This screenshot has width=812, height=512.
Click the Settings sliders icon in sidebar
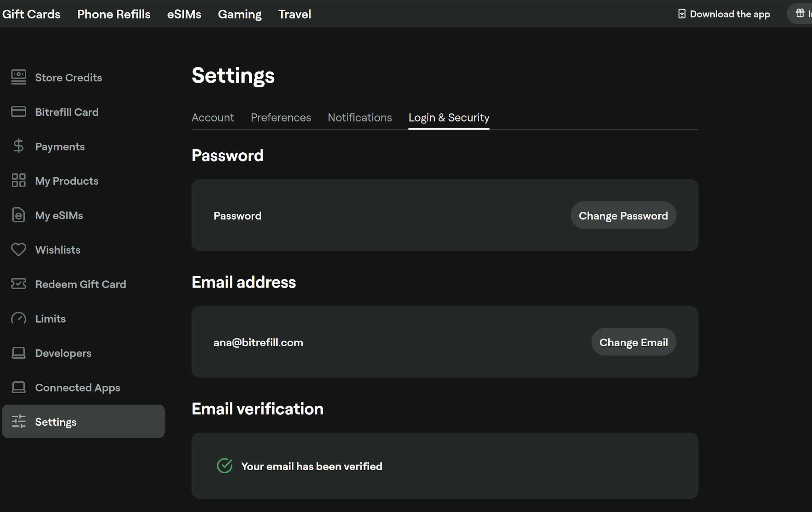coord(18,422)
